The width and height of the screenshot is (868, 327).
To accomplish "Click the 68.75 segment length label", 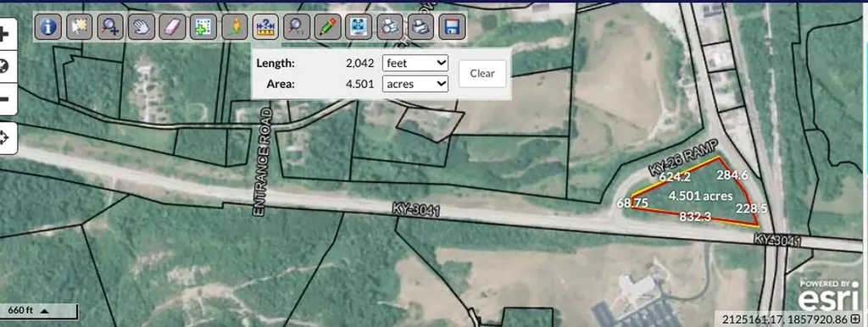I will [632, 203].
